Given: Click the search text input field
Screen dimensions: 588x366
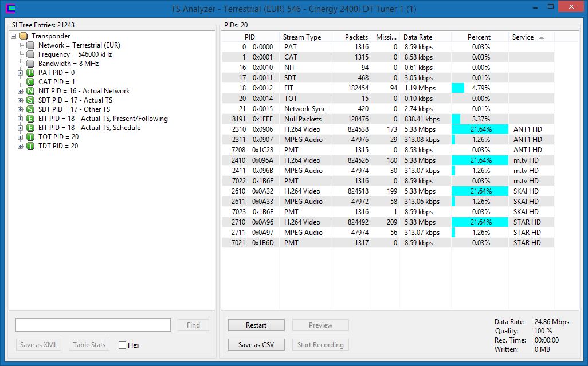Looking at the screenshot, I should coord(93,325).
